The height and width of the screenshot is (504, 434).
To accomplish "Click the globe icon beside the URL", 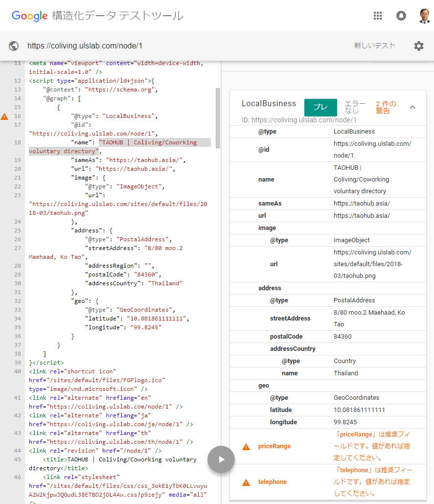I will click(x=14, y=46).
